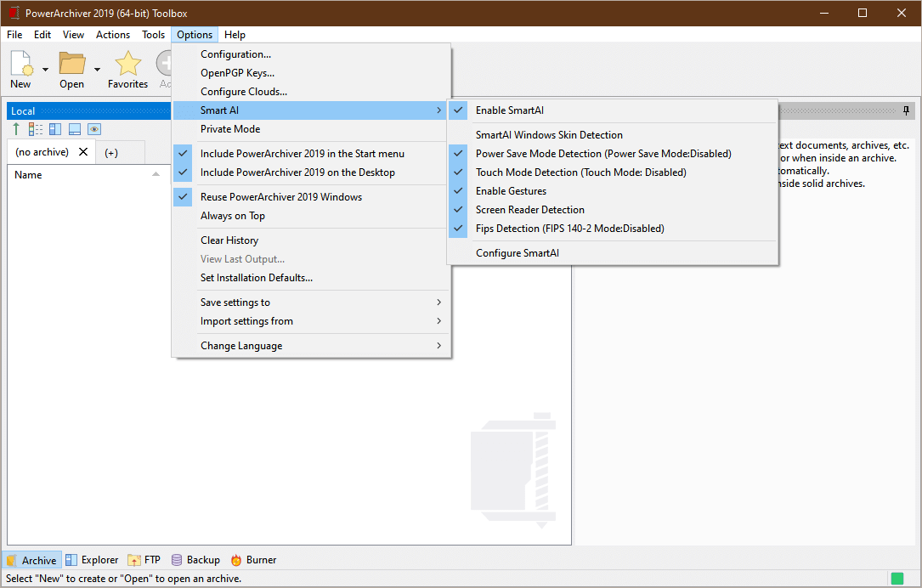Toggle Include PowerArchiver on the Desktop

pos(310,172)
